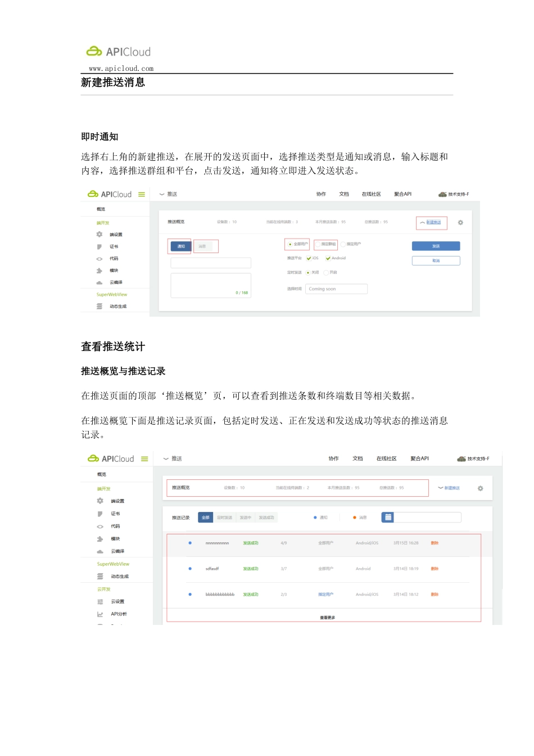Click the date input next to the calendar icon
The image size is (534, 756).
coord(428,517)
